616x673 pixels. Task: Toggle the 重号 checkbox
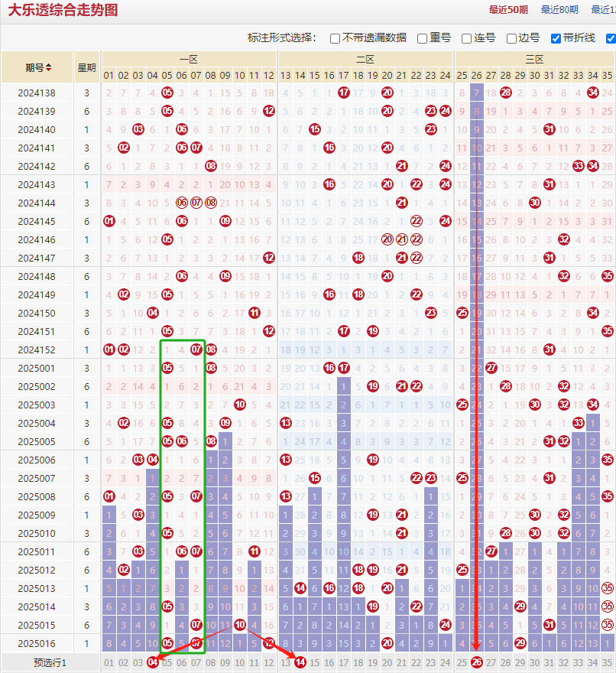[x=422, y=38]
